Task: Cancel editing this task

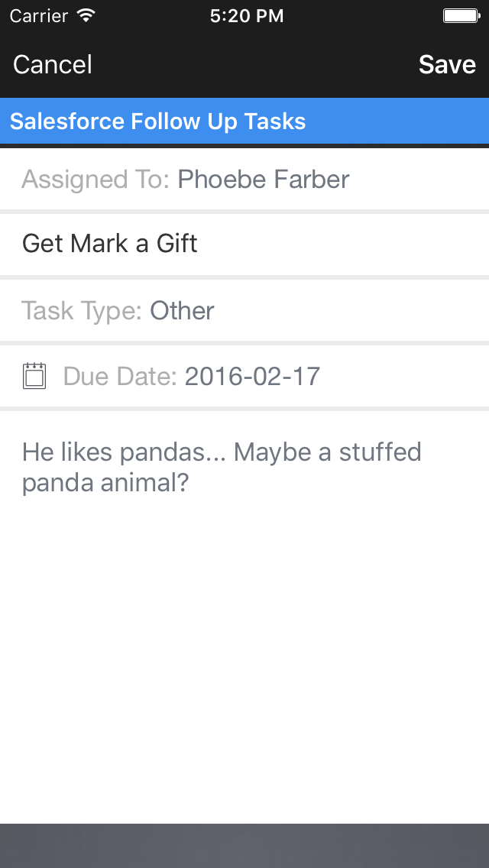Action: (x=53, y=65)
